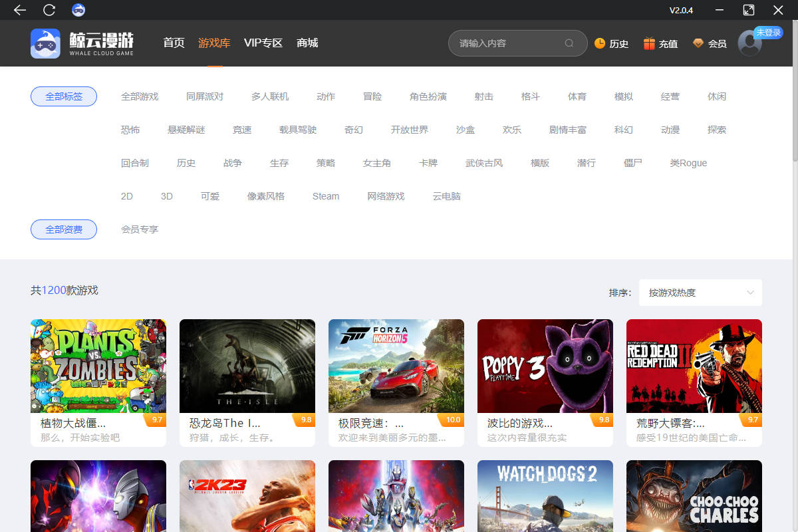This screenshot has height=532, width=798.
Task: Open the 按游戏热度 sort dropdown
Action: (700, 293)
